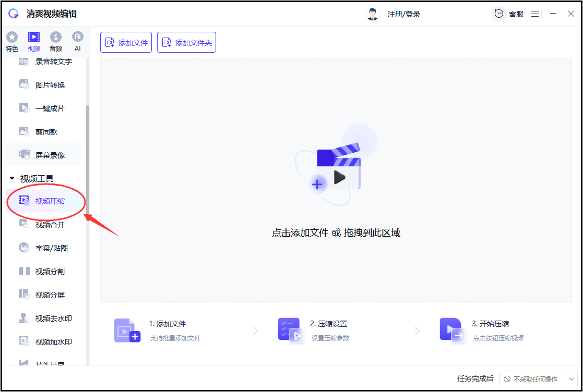Click the 支持批量添加文件 caption
Image resolution: width=583 pixels, height=392 pixels.
click(x=175, y=338)
